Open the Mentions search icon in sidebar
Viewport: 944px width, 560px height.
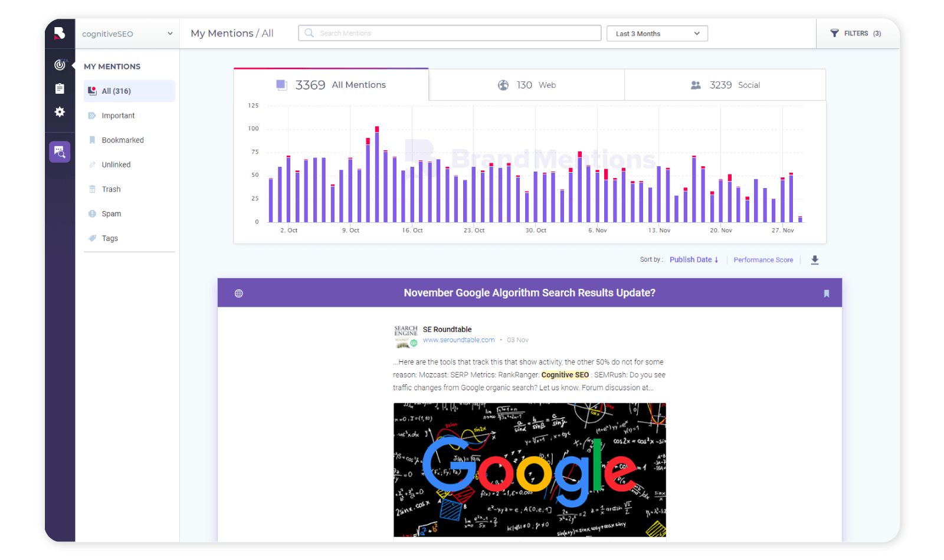coord(60,151)
